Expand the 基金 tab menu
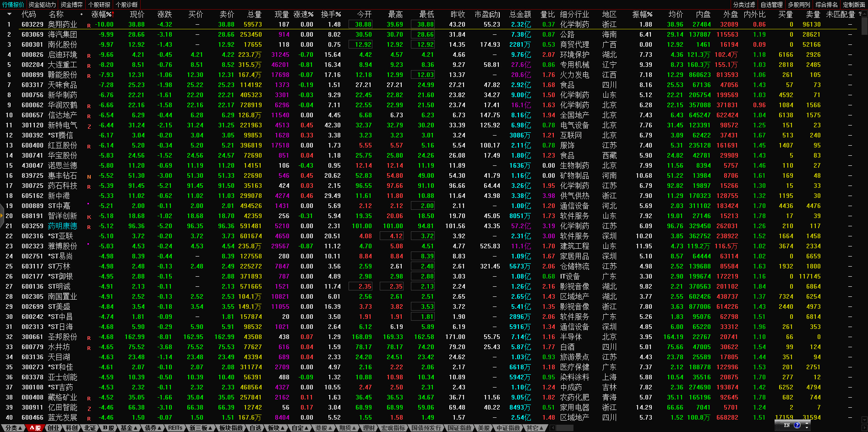 (129, 428)
